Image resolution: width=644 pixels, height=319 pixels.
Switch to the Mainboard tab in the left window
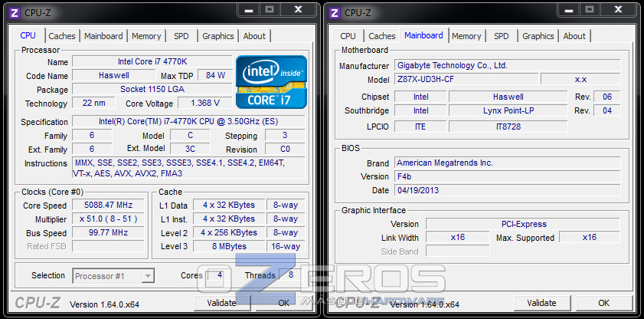[x=103, y=36]
